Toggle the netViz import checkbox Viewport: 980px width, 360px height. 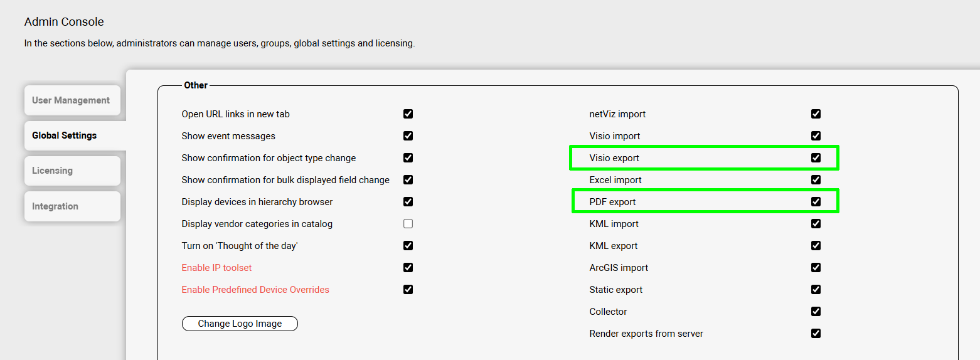(816, 114)
